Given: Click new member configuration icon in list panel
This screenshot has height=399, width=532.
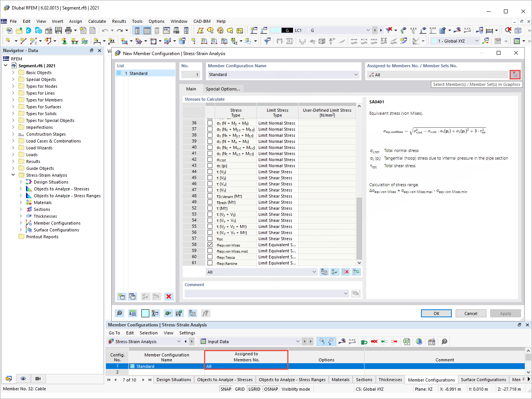Looking at the screenshot, I should click(x=122, y=296).
